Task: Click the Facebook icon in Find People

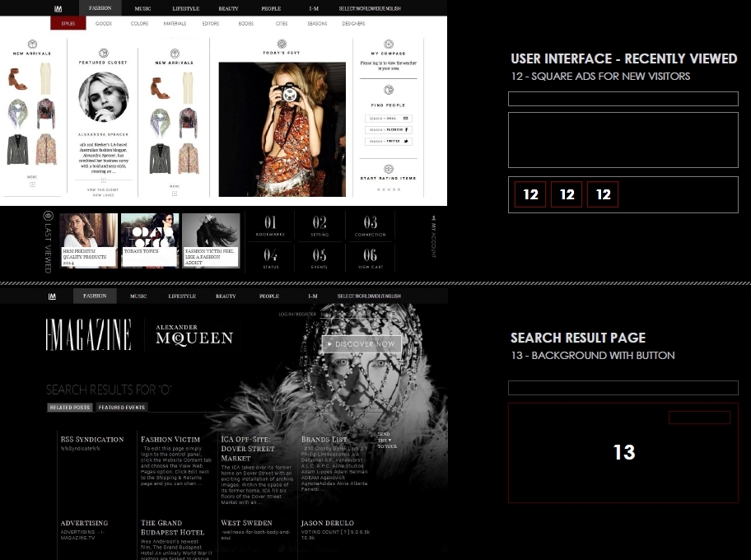Action: (406, 130)
